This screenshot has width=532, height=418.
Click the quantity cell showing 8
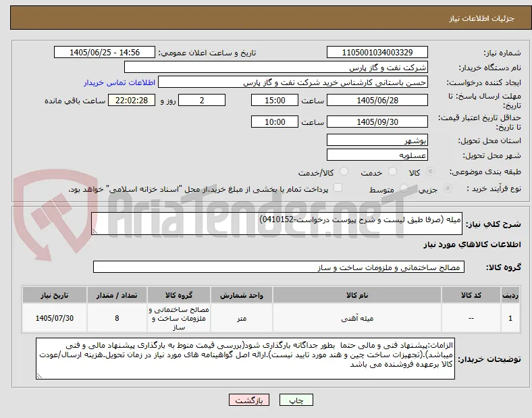coord(117,318)
